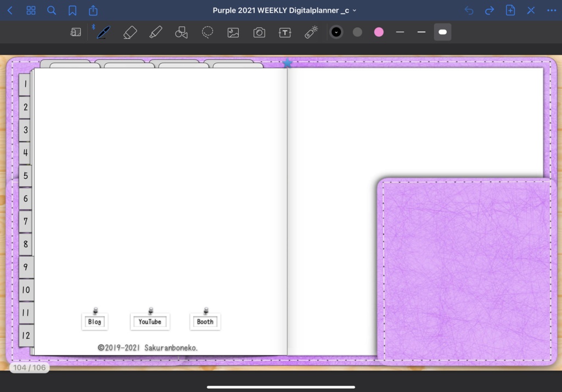The image size is (562, 392).
Task: Select the Lasso tool
Action: (x=207, y=32)
